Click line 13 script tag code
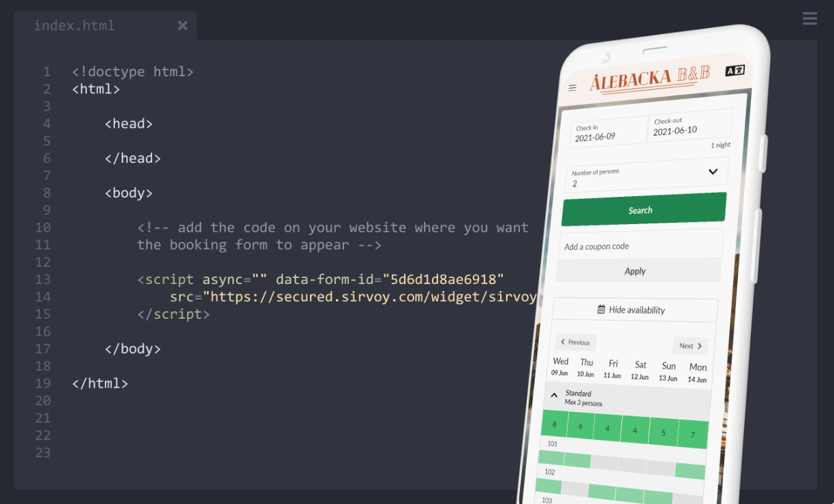 tap(320, 279)
